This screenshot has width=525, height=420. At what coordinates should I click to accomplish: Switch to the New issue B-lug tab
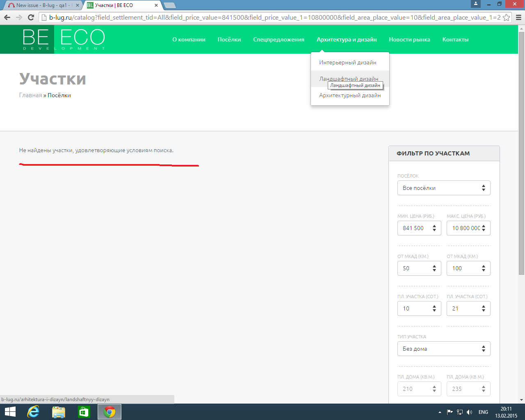click(41, 5)
